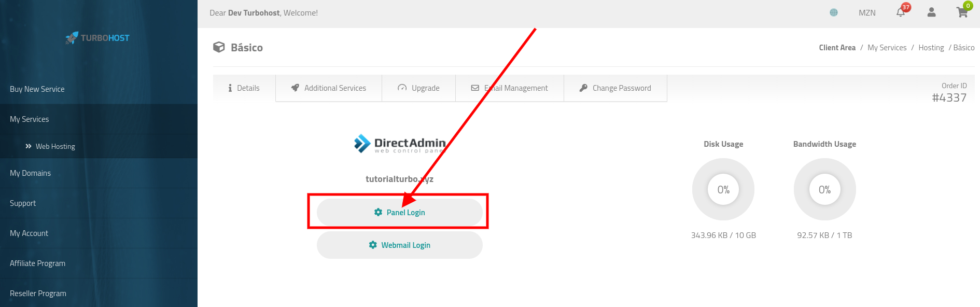
Task: Switch to the Additional Services tab
Action: (329, 88)
